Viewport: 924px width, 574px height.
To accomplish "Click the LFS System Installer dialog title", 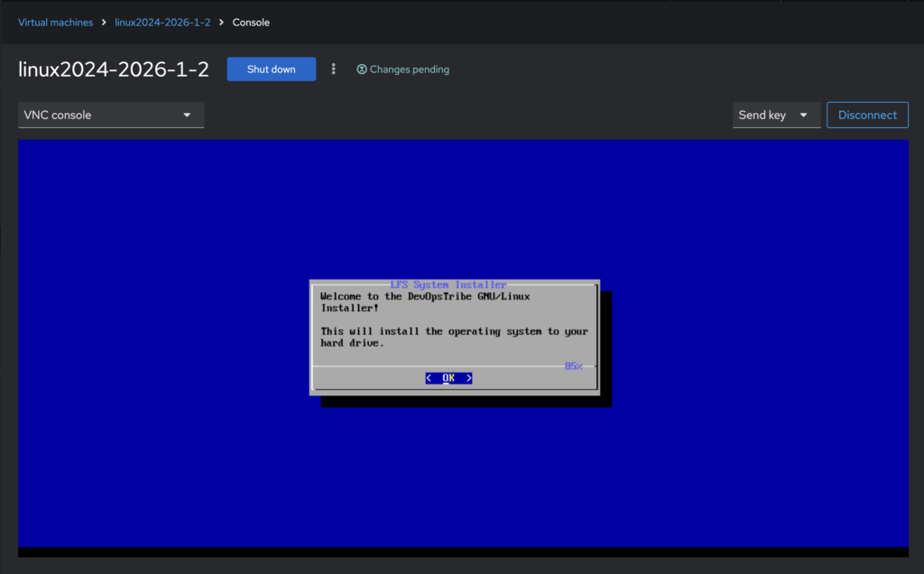I will tap(448, 284).
